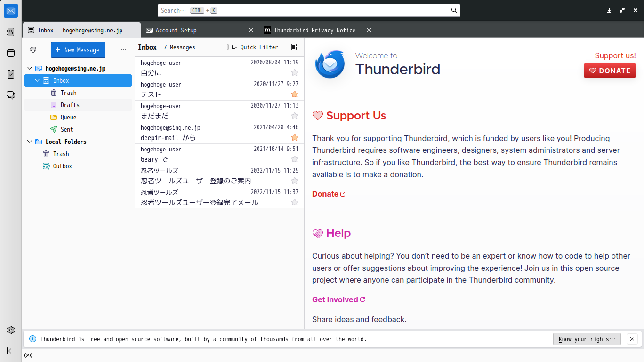Open the message 忍者ツールズユーザー登録完了メール

[219, 197]
